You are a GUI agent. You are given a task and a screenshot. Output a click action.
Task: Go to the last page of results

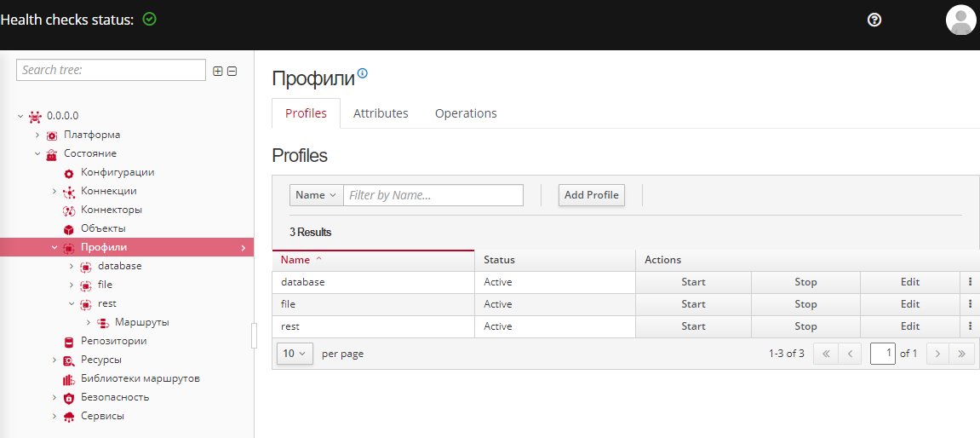(961, 354)
